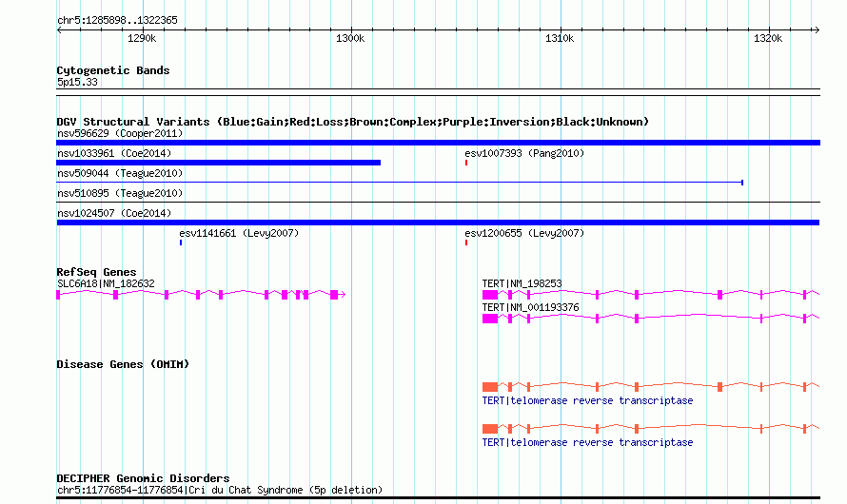Click the Cytogenetic Bands track title
Viewport: 847px width, 504px height.
pos(113,70)
